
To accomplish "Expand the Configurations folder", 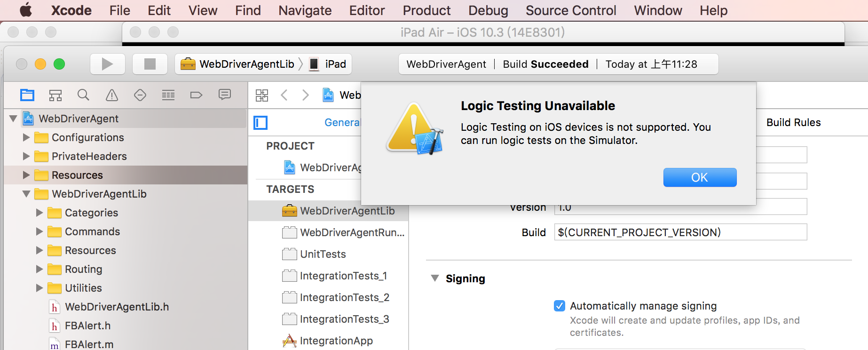I will (x=26, y=137).
